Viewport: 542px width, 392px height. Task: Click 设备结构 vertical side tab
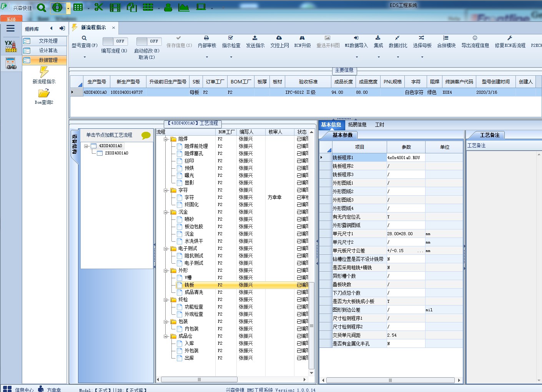(x=75, y=145)
